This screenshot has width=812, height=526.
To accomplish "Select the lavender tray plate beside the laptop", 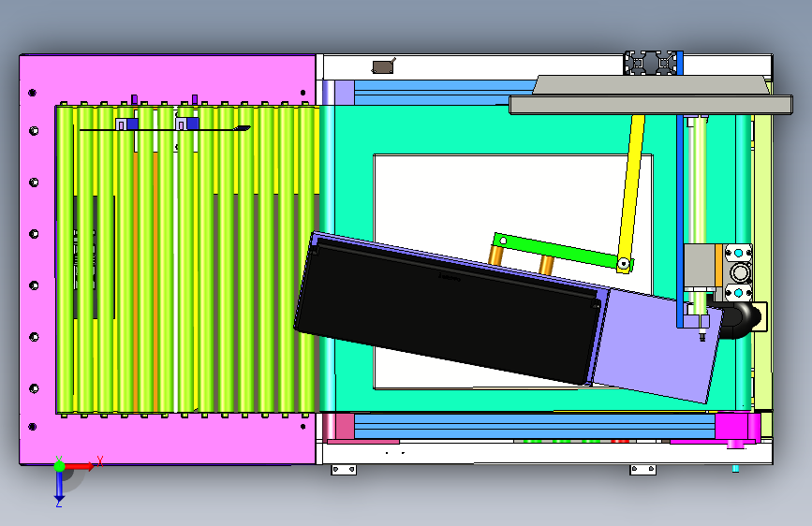I will tap(657, 347).
